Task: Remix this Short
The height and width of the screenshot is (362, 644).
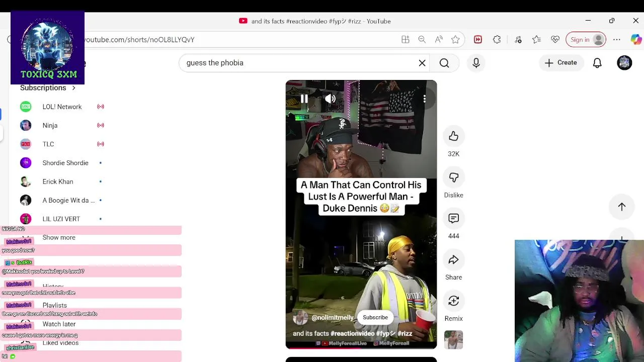Action: point(454,301)
